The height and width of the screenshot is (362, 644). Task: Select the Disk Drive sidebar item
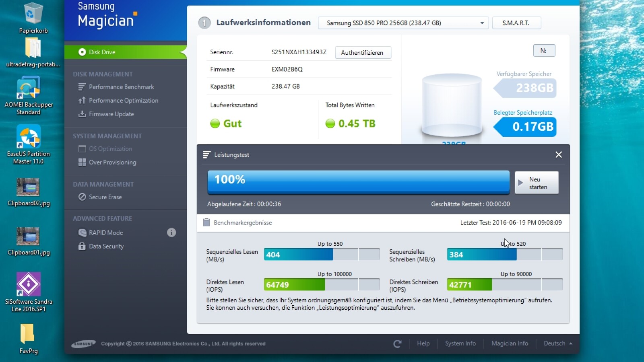click(126, 52)
